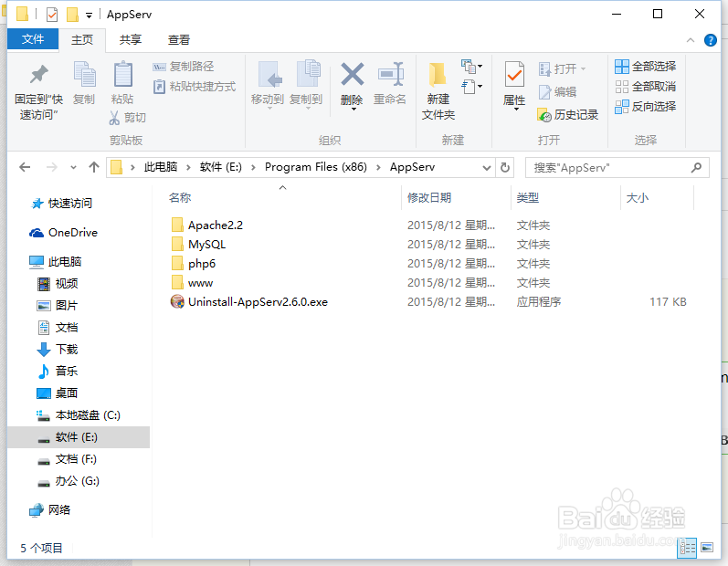Sort by the Name (名称) column
The image size is (728, 566).
pyautogui.click(x=180, y=197)
